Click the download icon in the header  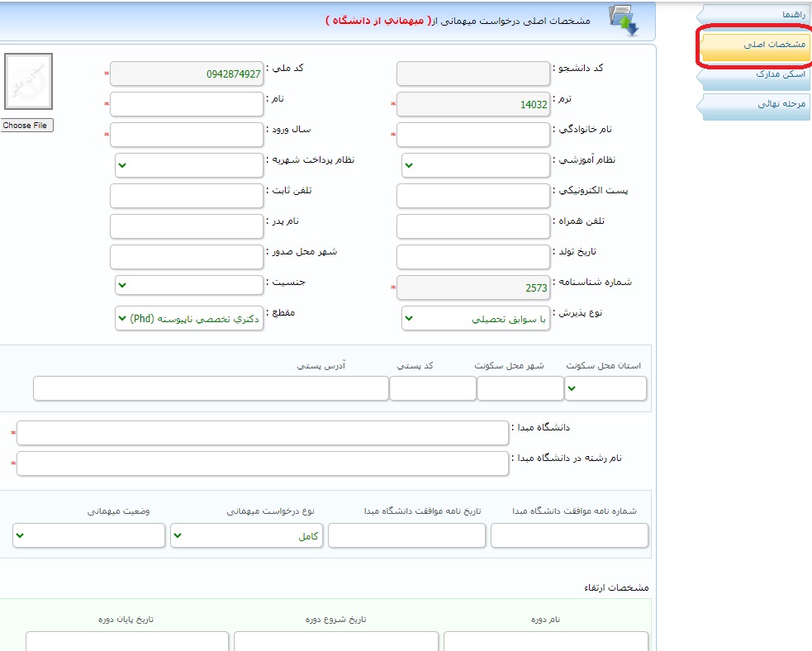[x=624, y=21]
